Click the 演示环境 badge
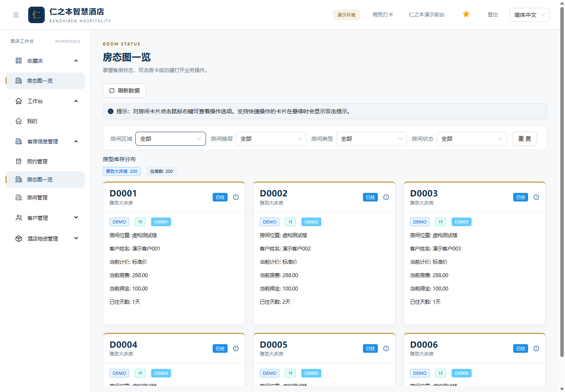This screenshot has width=565, height=392. (346, 15)
